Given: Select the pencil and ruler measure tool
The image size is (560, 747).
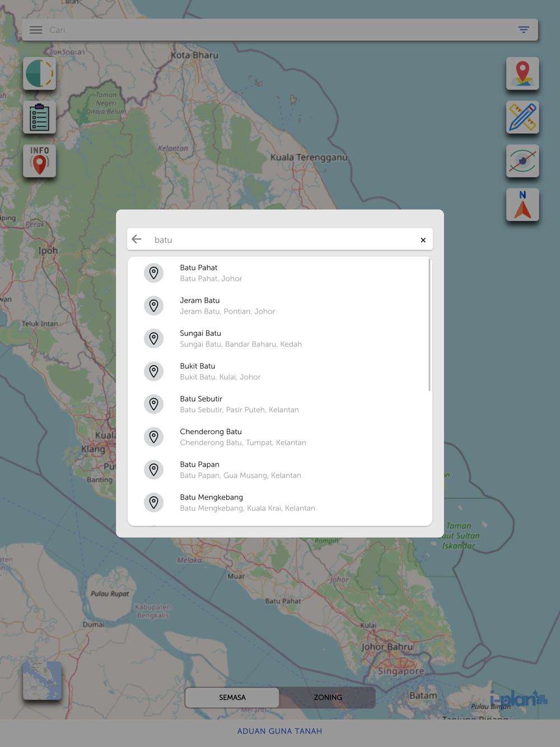Looking at the screenshot, I should point(522,117).
